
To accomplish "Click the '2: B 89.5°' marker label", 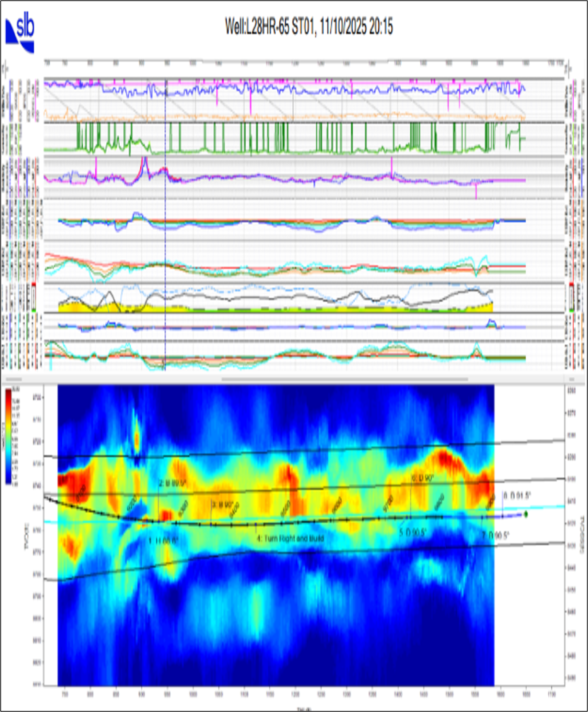I will [x=173, y=483].
